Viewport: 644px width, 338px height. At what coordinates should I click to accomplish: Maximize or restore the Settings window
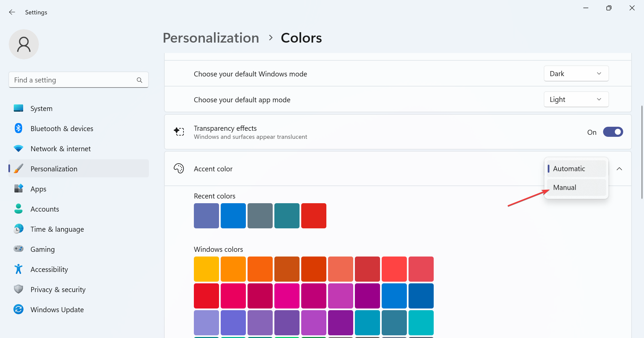pyautogui.click(x=609, y=8)
